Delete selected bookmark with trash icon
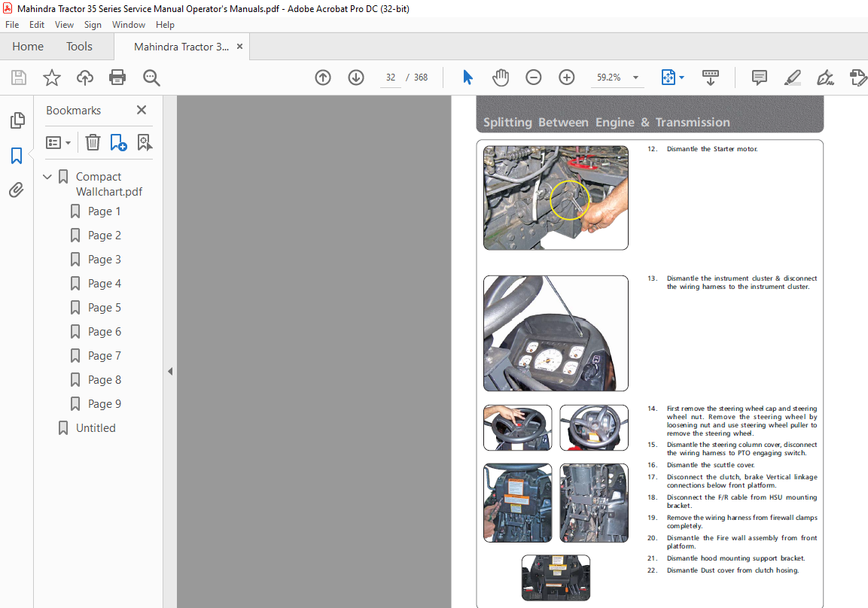 [x=93, y=143]
